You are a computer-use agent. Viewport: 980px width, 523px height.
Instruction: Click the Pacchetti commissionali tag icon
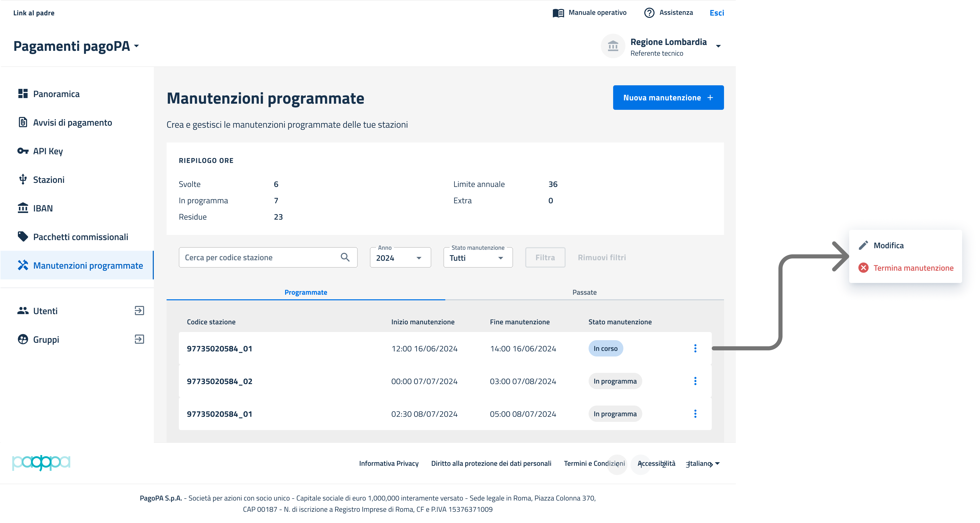[23, 236]
